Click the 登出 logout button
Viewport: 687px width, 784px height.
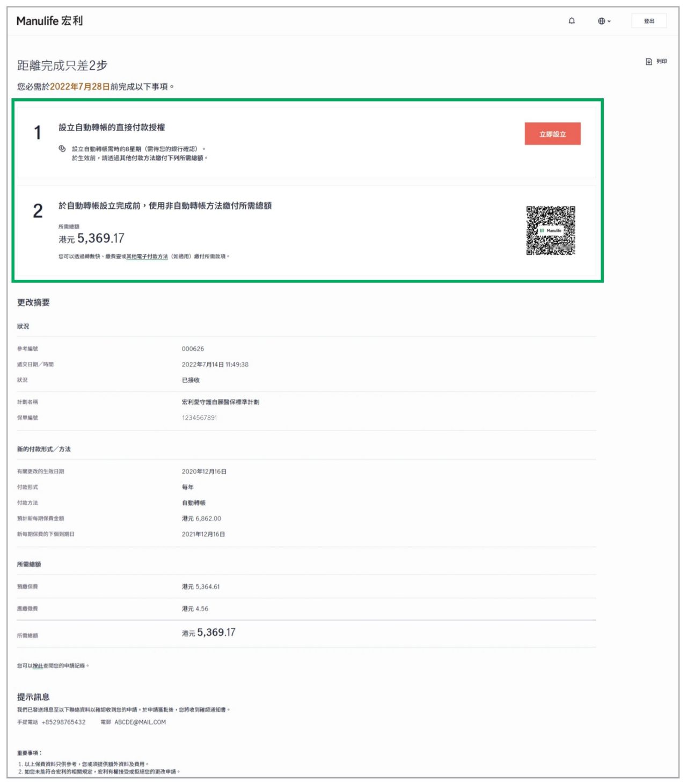coord(649,21)
